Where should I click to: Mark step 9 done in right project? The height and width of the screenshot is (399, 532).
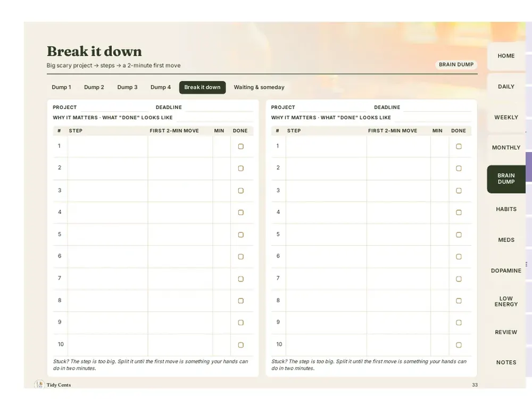(459, 323)
